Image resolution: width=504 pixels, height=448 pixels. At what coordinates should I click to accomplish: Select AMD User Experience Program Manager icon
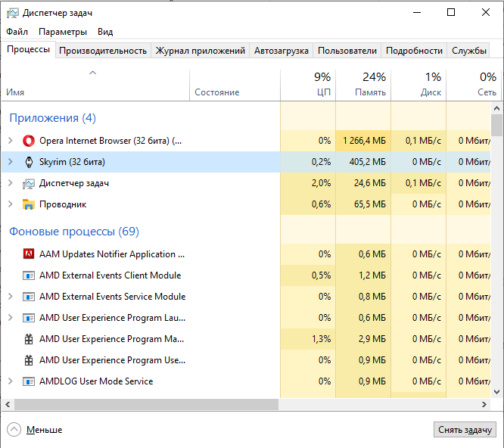coord(29,339)
